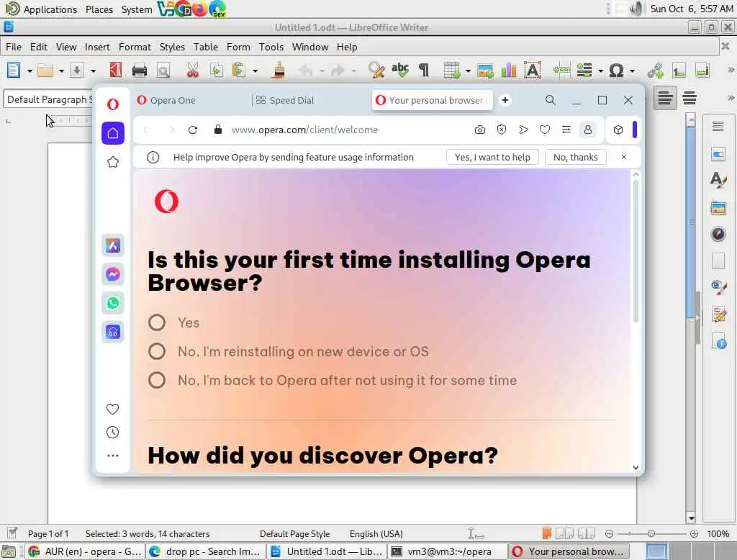Open extensions cube icon in Opera

(618, 130)
